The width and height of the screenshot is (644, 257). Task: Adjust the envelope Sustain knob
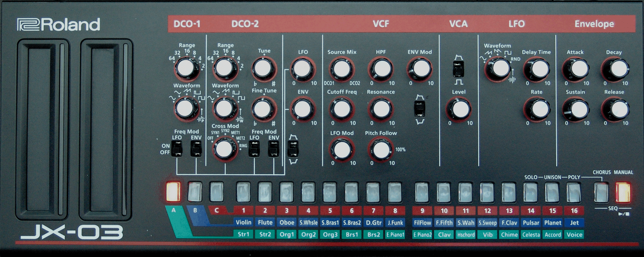click(x=576, y=109)
